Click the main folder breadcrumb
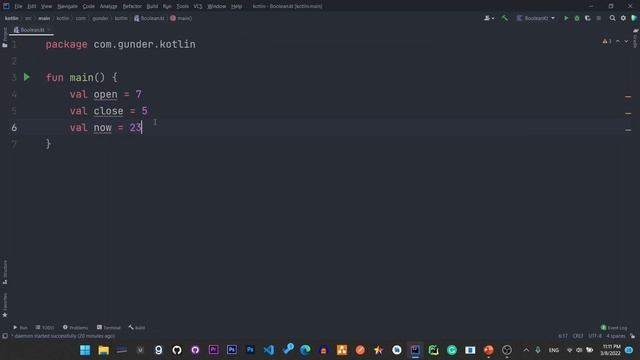This screenshot has height=360, width=640. click(44, 18)
